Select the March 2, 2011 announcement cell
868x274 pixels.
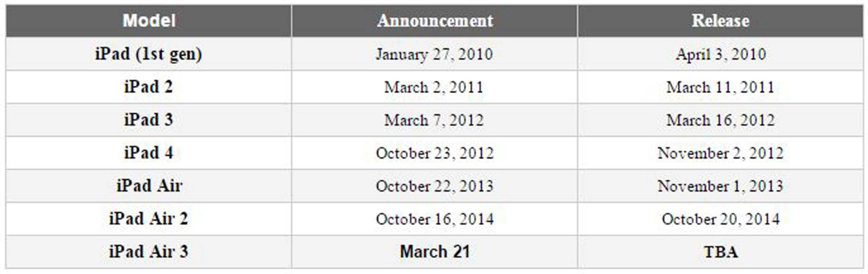tap(434, 87)
